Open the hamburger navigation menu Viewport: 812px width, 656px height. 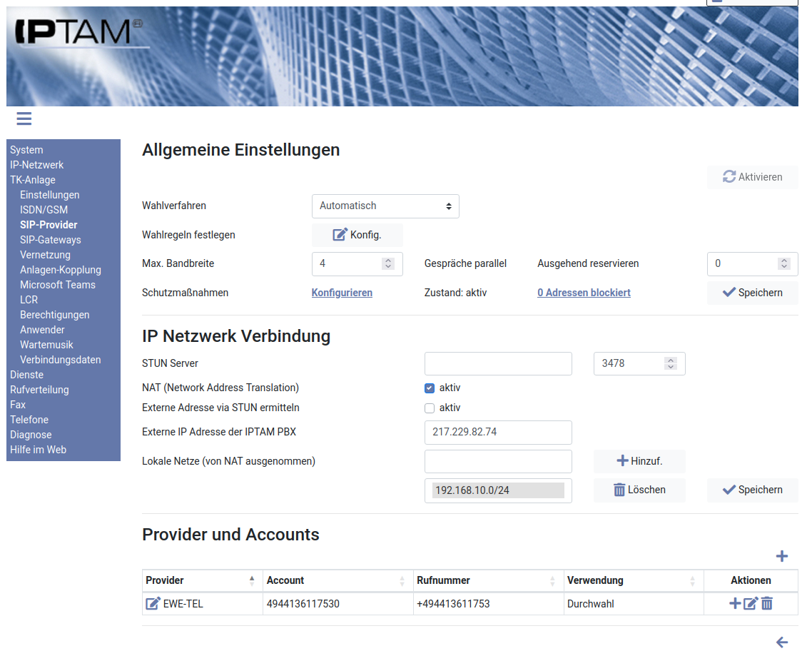(x=24, y=118)
